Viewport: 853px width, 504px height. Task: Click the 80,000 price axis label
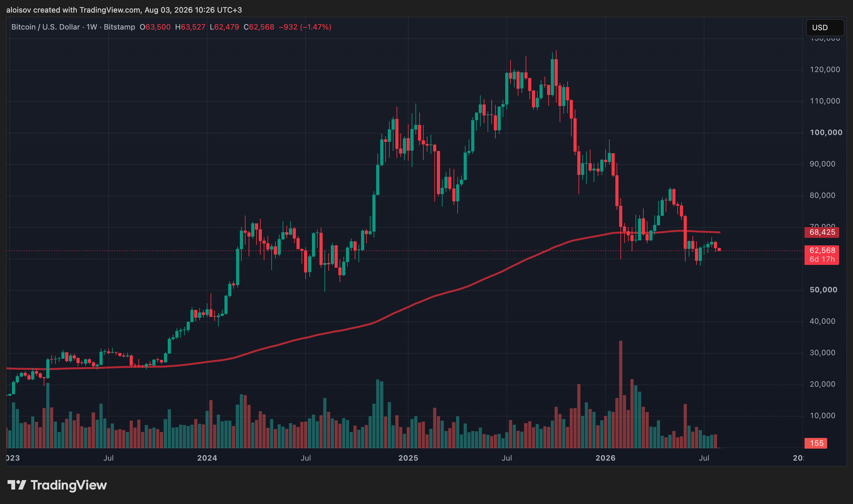tap(822, 195)
